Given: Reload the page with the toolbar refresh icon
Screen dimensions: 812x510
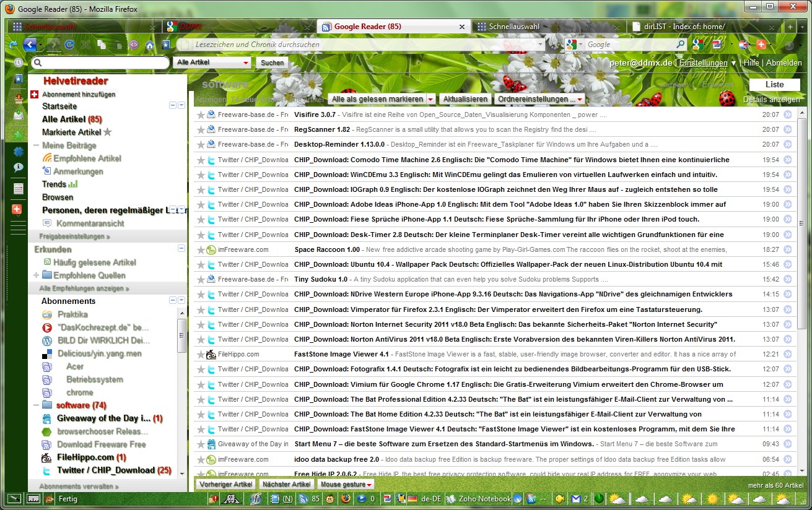Looking at the screenshot, I should pos(69,45).
